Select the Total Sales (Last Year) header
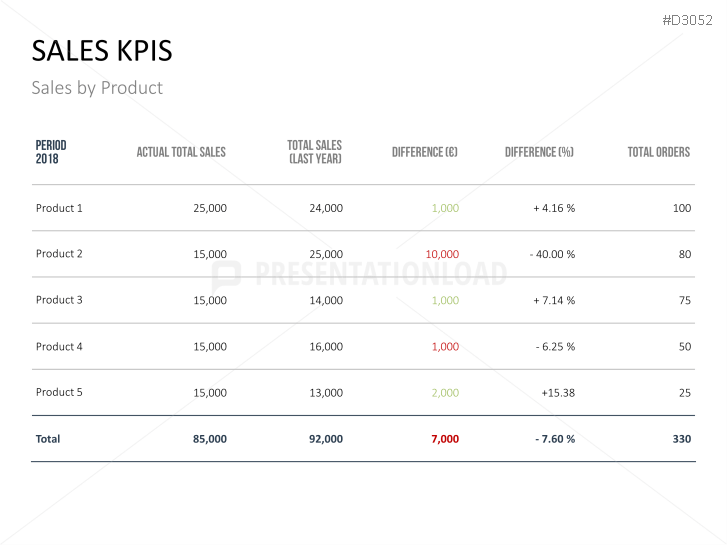 314,152
